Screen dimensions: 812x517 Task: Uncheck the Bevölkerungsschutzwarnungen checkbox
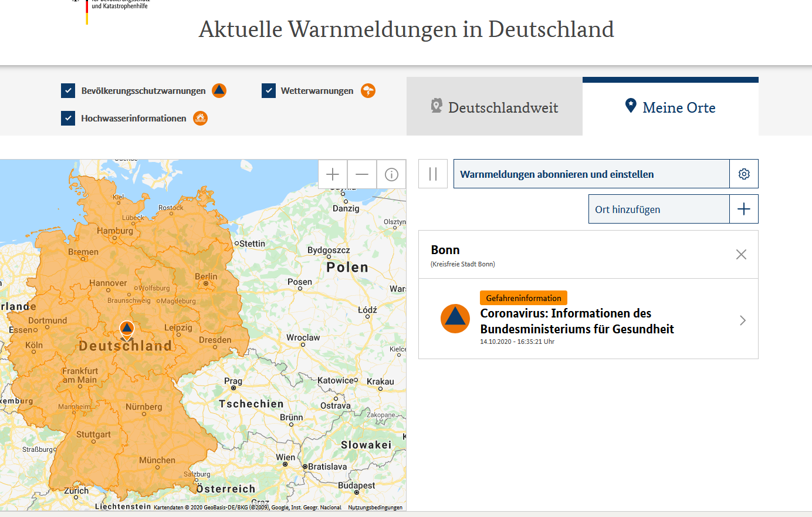68,90
